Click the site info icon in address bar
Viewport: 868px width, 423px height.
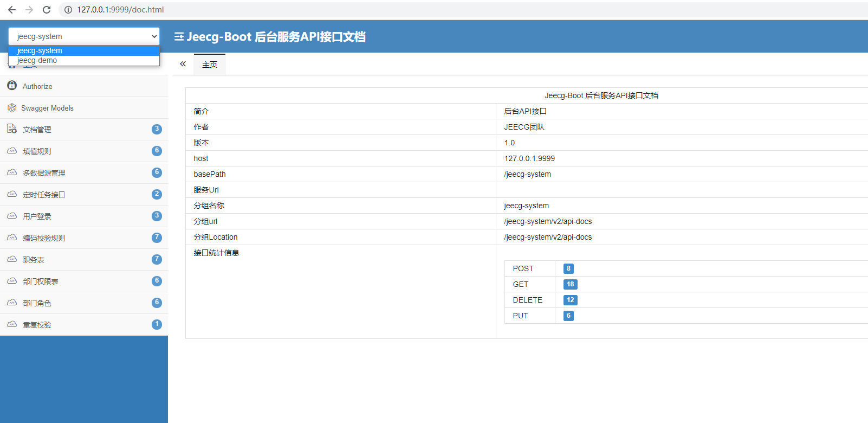tap(68, 10)
